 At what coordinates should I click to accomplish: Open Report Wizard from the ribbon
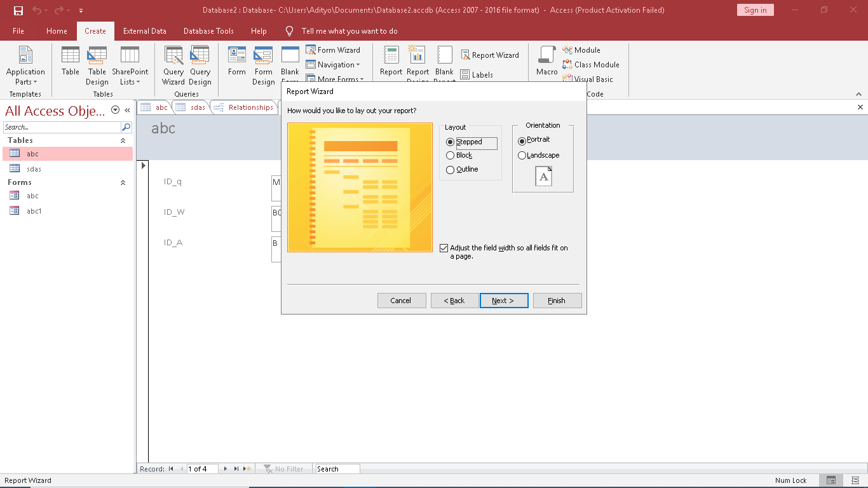click(x=490, y=55)
